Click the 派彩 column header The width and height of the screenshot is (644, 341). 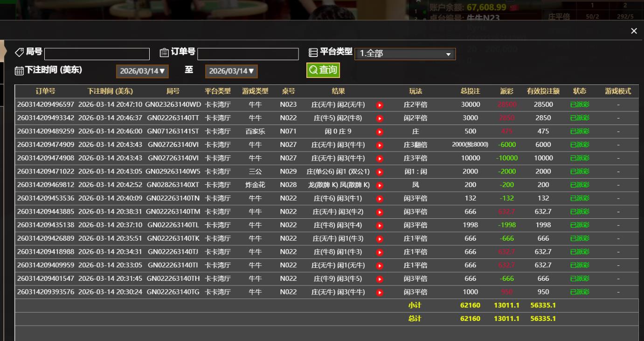click(506, 91)
